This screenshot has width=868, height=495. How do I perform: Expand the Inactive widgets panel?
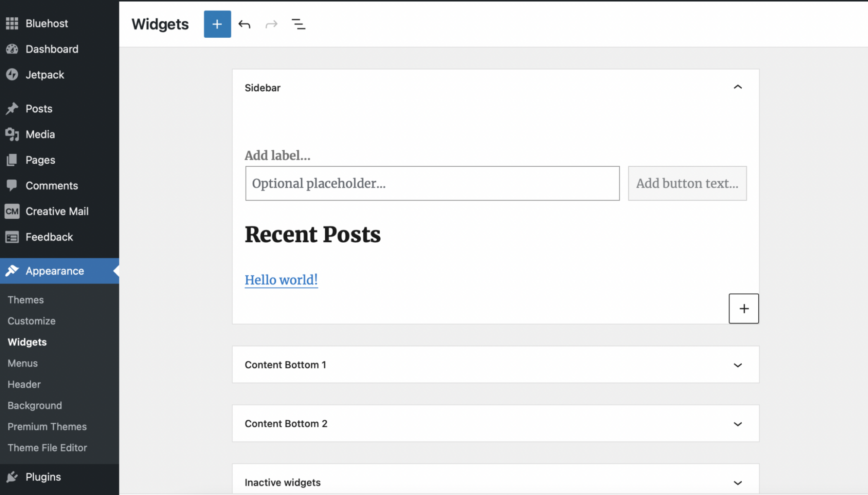737,483
